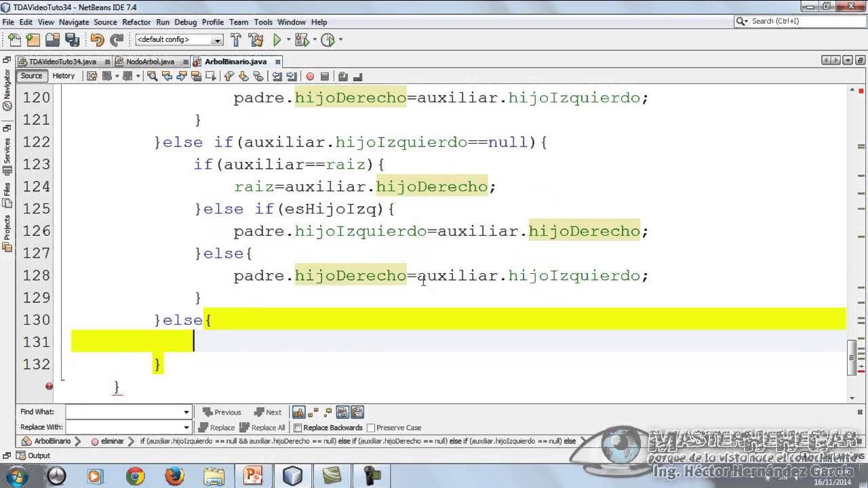Undo the last edit

[97, 40]
